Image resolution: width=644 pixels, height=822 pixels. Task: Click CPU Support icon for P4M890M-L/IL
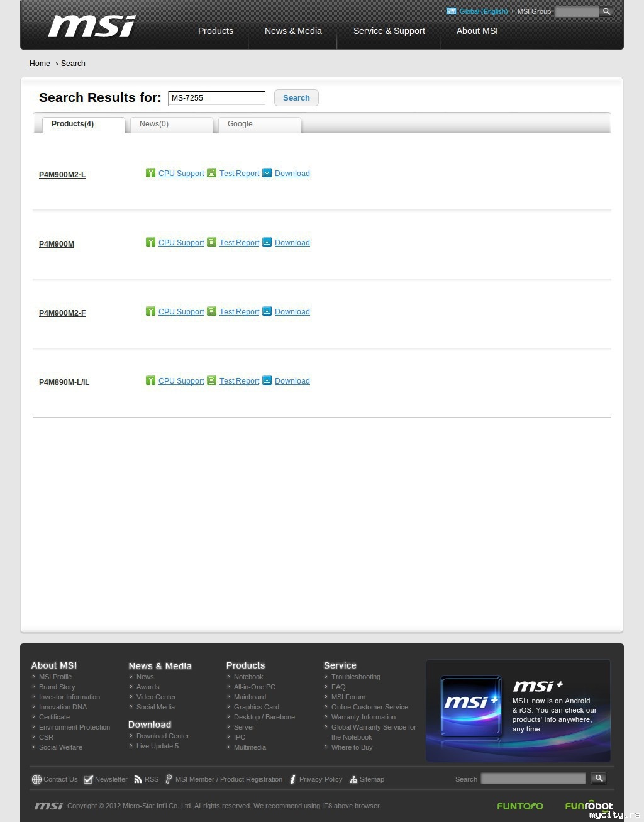[150, 380]
